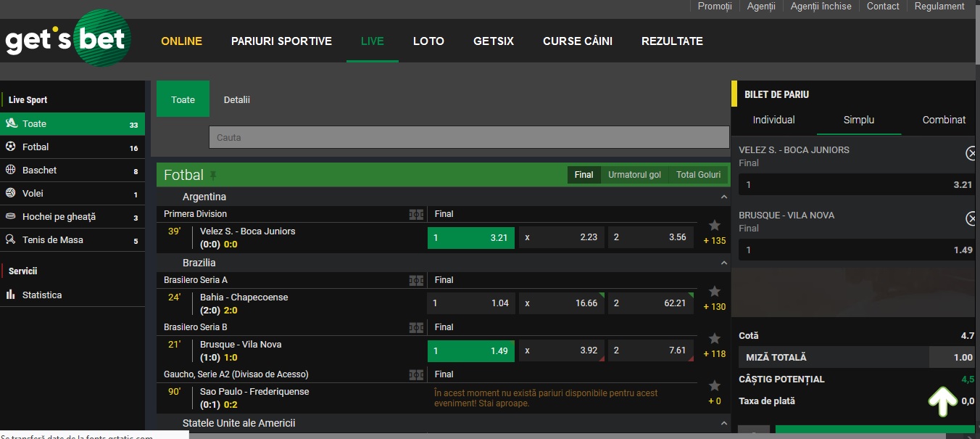Switch bet slip to Combinat tab
Image resolution: width=980 pixels, height=439 pixels.
click(944, 120)
